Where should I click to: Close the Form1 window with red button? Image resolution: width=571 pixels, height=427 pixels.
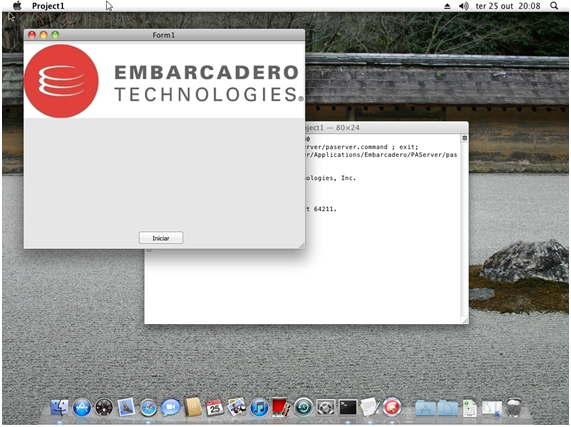click(32, 35)
